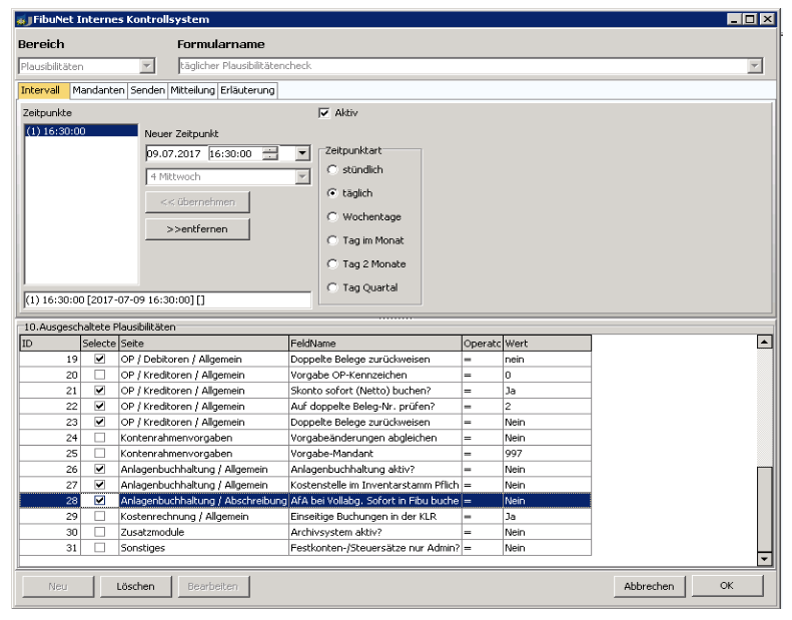Click the table scrollbar up arrow
This screenshot has height=620, width=792.
coord(764,342)
